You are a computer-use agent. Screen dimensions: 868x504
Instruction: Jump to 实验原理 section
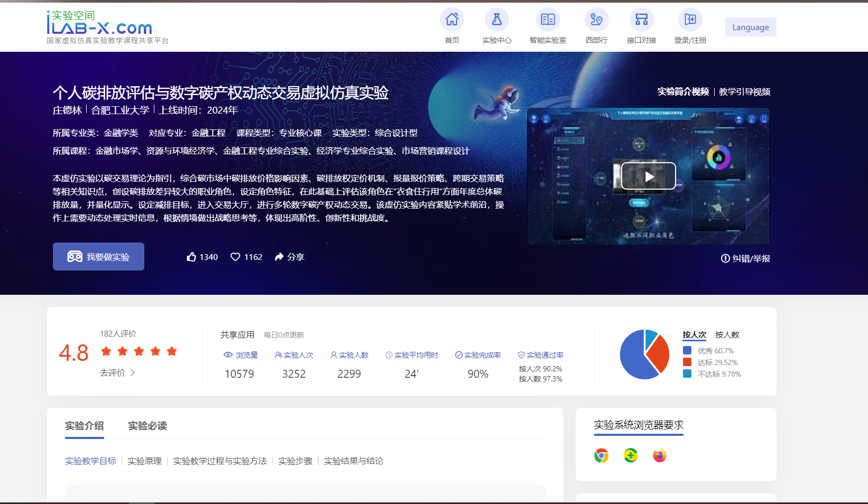144,461
